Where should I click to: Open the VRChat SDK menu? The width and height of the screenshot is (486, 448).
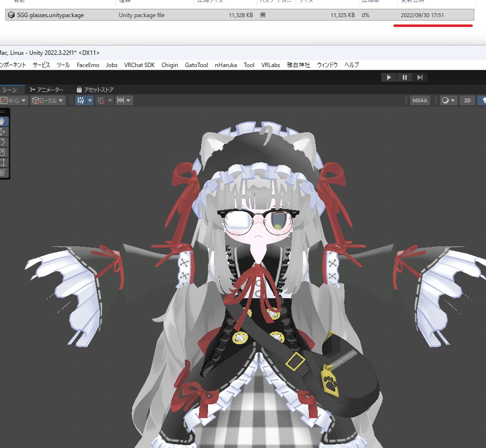[139, 65]
